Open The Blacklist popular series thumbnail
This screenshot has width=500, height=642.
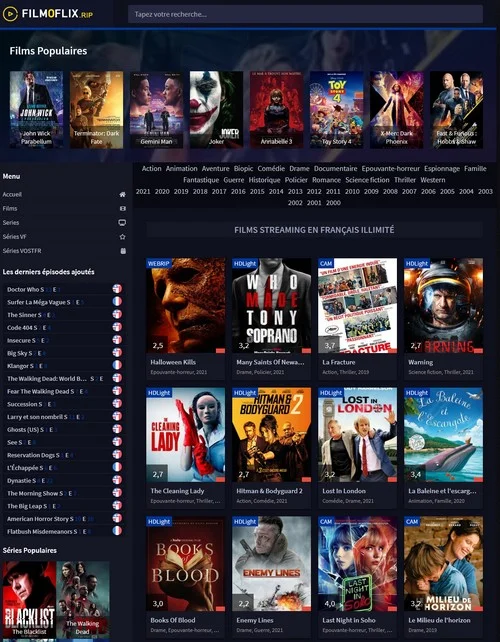(x=29, y=600)
